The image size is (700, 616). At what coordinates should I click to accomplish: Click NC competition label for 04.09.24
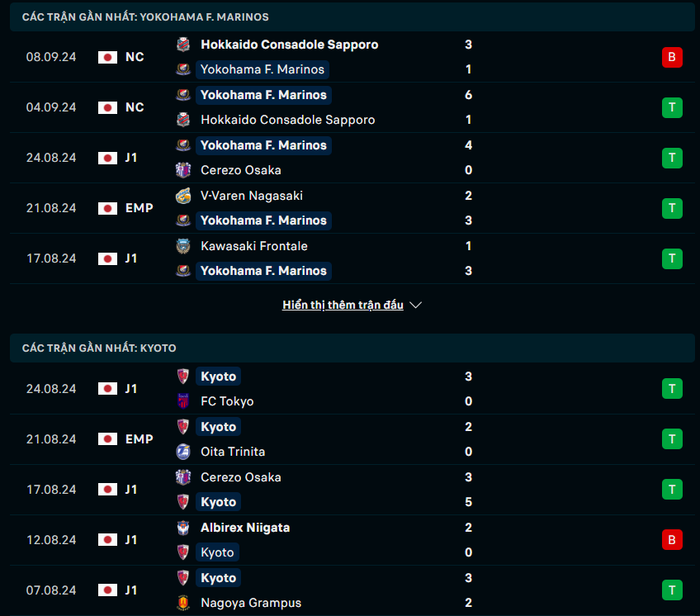[x=135, y=107]
